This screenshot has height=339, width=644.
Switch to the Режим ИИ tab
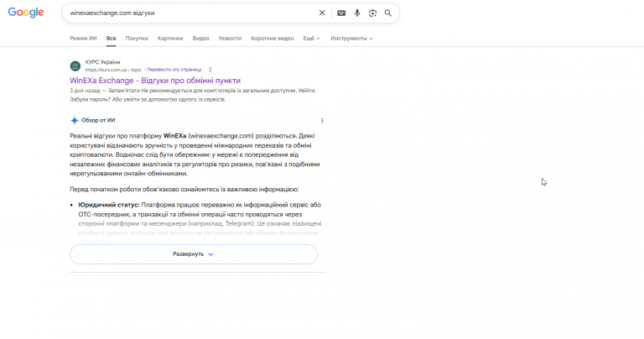pos(83,39)
